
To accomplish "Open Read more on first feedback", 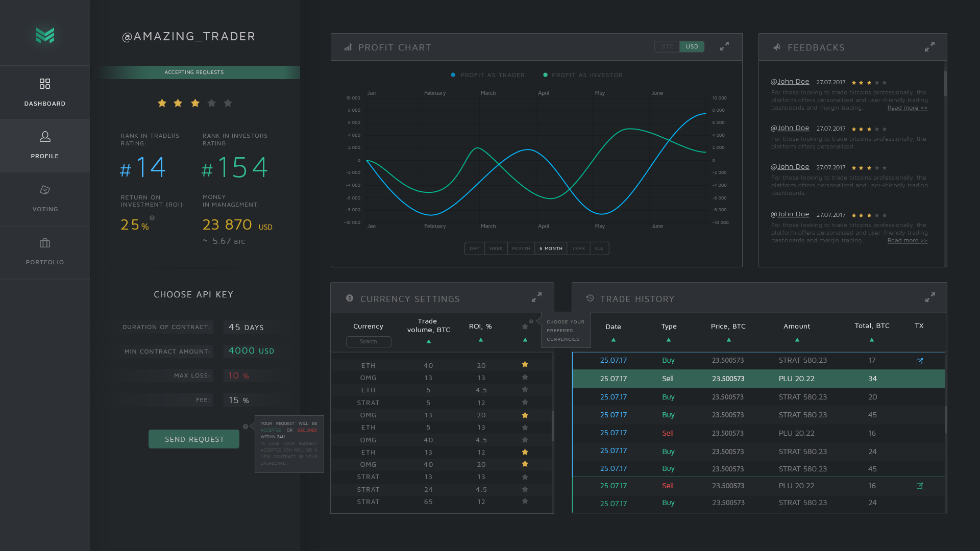I will point(907,108).
